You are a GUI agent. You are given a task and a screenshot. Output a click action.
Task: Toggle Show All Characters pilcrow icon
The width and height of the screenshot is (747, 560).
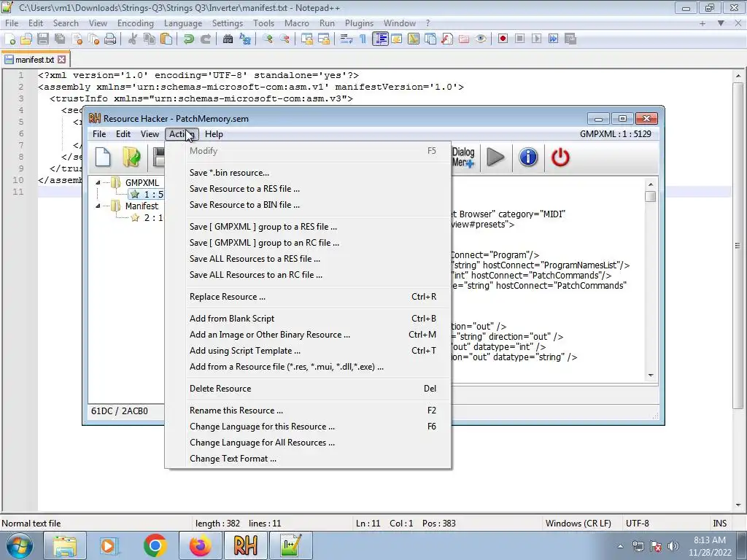tap(363, 39)
